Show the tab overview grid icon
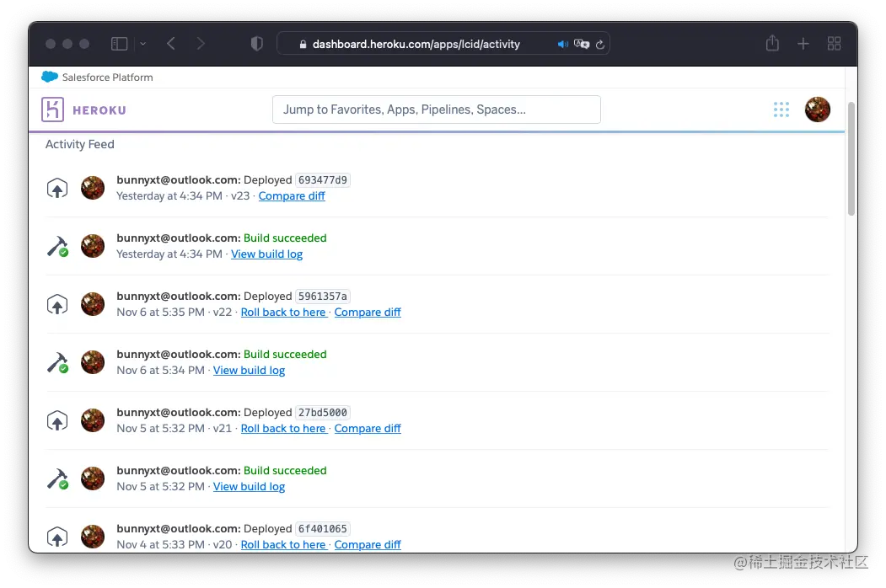Screen dimensions: 886x588 coord(834,43)
